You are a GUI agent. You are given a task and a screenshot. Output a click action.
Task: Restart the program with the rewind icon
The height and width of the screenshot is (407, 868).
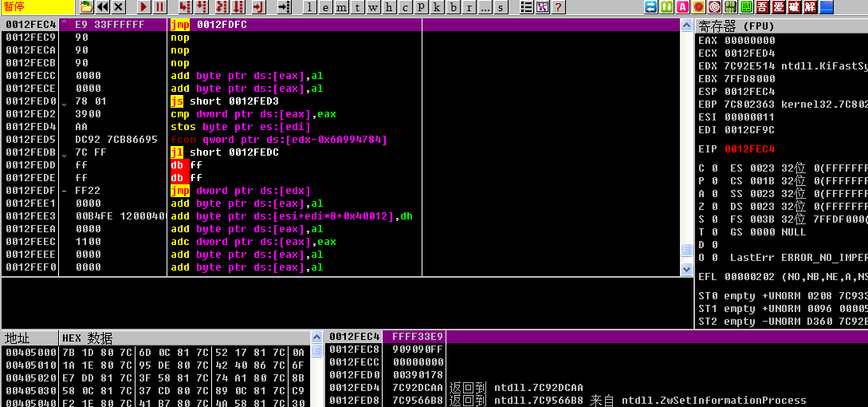(x=103, y=7)
